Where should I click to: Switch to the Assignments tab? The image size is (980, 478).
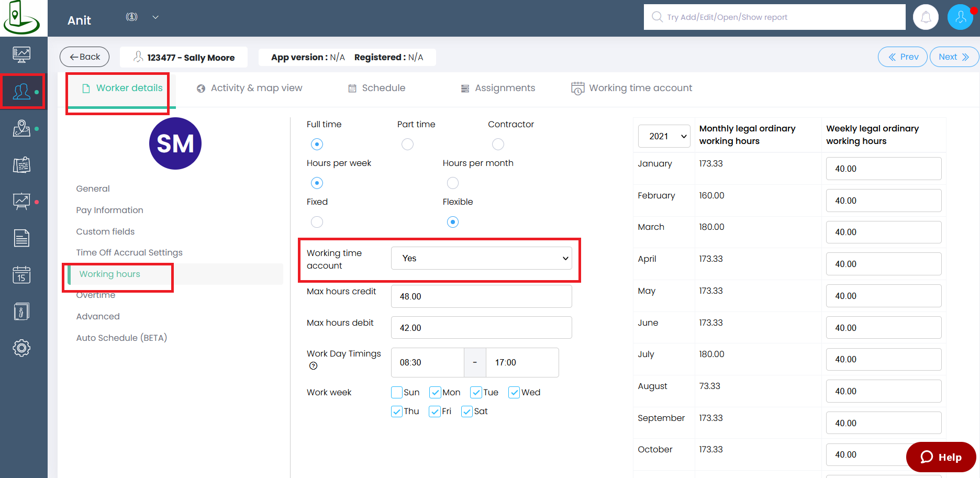[498, 88]
